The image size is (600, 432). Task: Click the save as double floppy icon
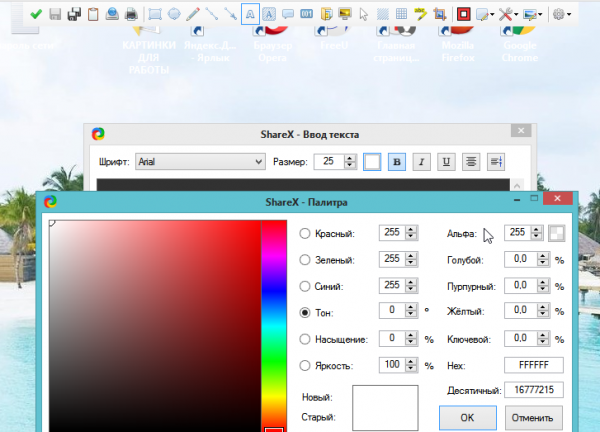click(74, 15)
